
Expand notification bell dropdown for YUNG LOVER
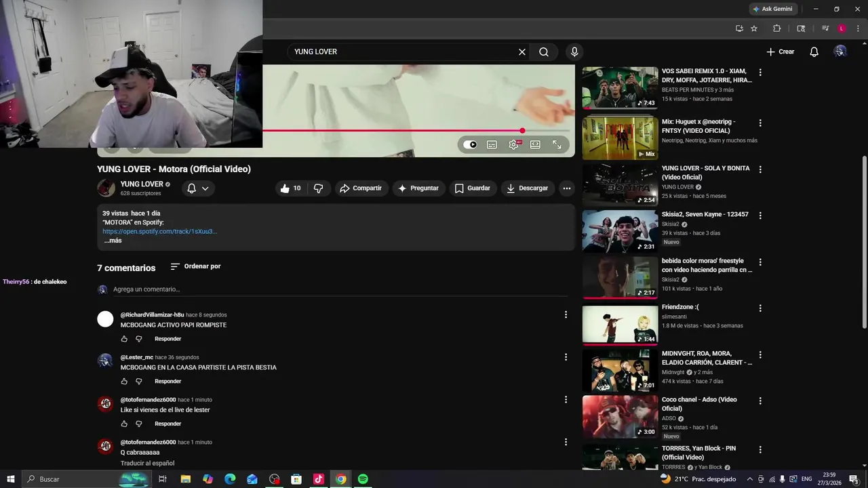coord(198,188)
